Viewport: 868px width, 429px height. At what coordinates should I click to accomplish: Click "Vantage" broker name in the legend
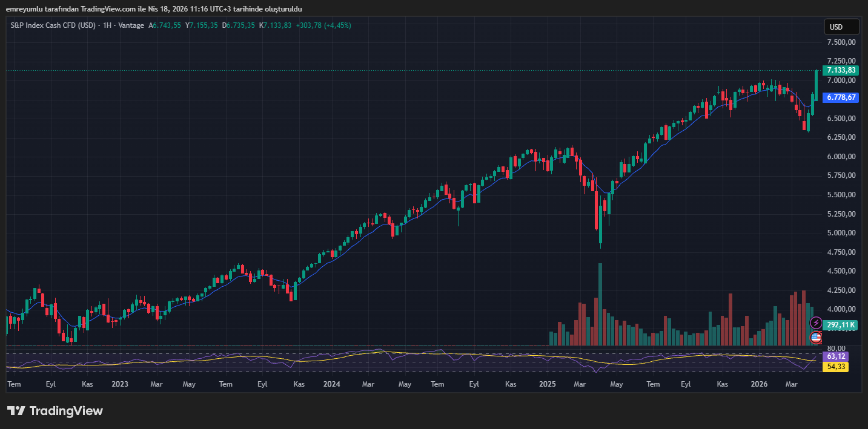tap(130, 26)
